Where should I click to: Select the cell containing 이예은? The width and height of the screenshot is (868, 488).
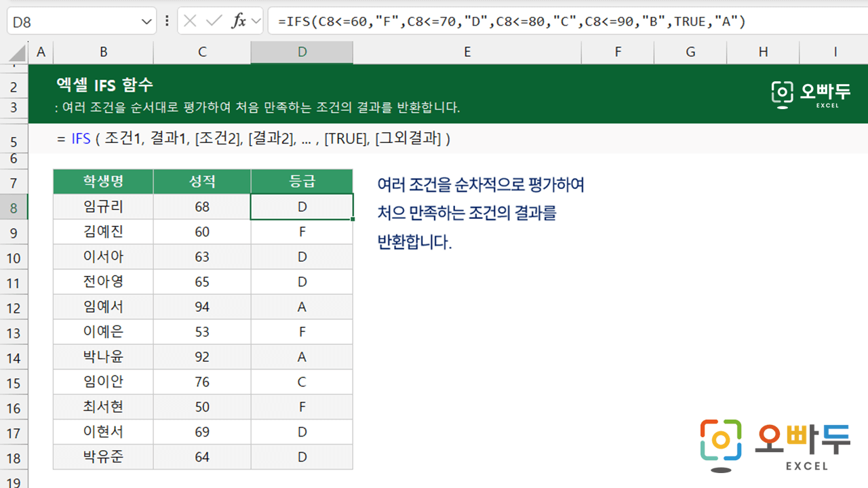tap(103, 332)
